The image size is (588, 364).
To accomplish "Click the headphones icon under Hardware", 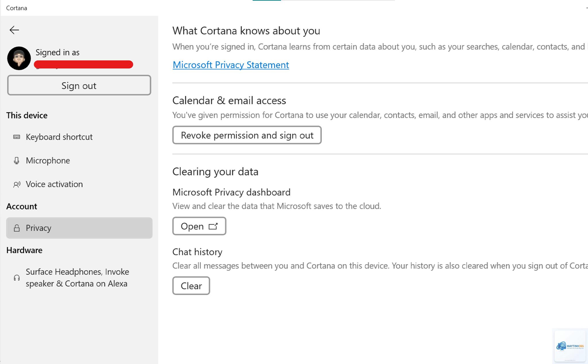I will 17,278.
